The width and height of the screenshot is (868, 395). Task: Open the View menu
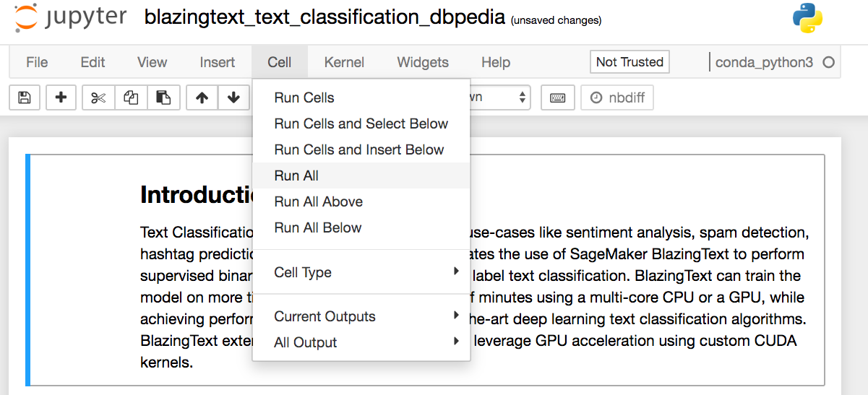(x=152, y=62)
